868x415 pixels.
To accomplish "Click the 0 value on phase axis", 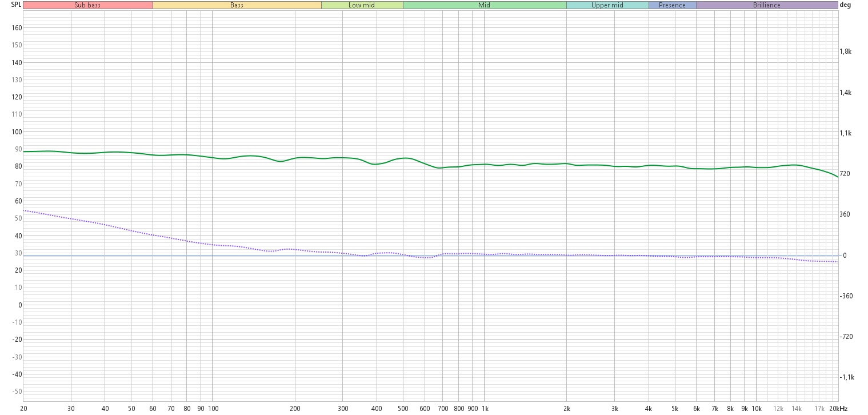I will point(845,256).
